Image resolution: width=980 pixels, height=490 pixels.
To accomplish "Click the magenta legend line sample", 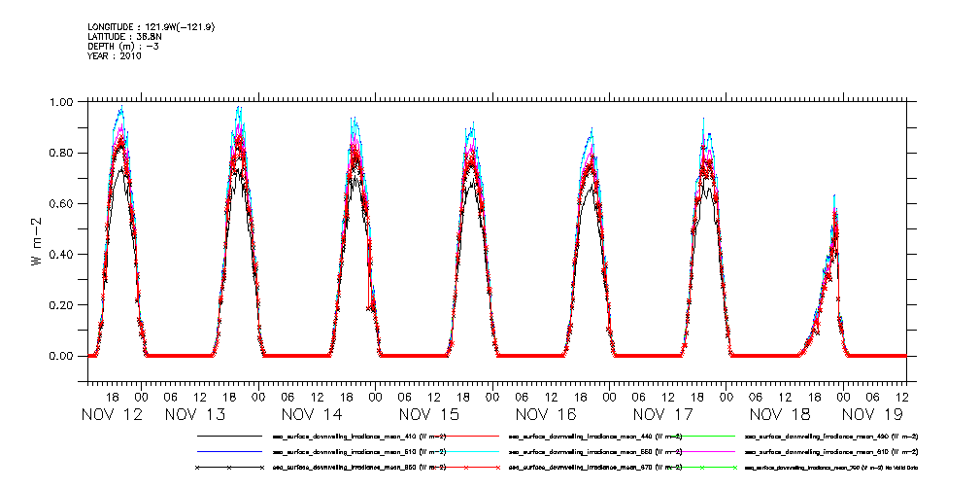I will pyautogui.click(x=702, y=450).
